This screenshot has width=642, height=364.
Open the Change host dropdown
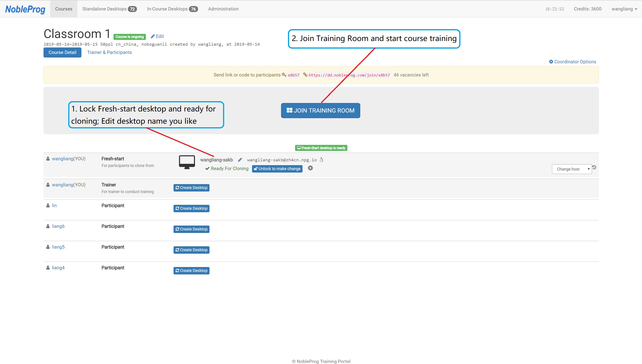572,169
